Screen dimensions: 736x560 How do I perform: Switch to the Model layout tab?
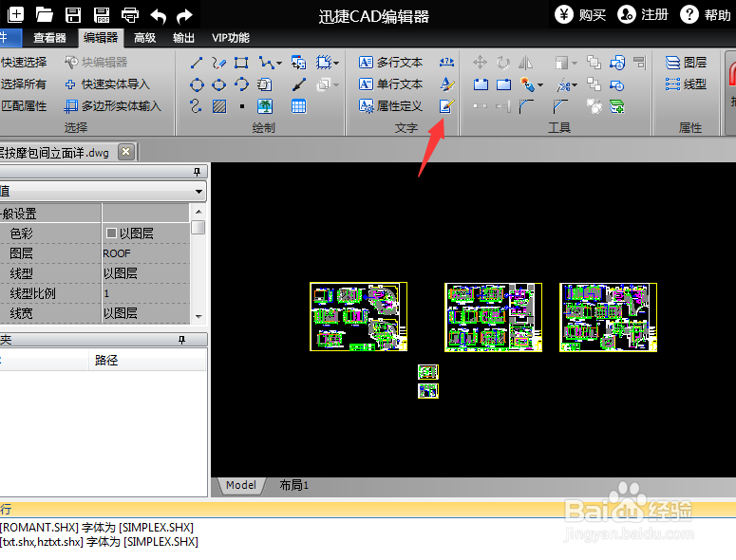click(x=241, y=485)
